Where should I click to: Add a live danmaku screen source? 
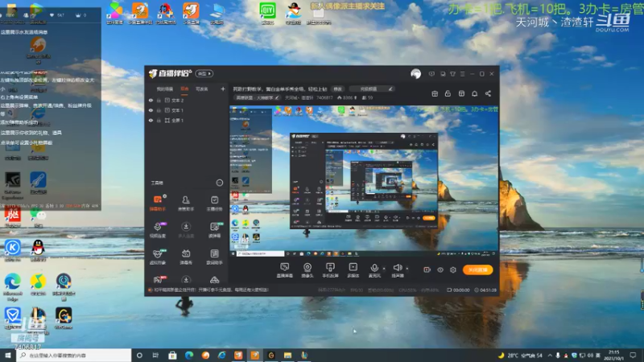(x=285, y=270)
